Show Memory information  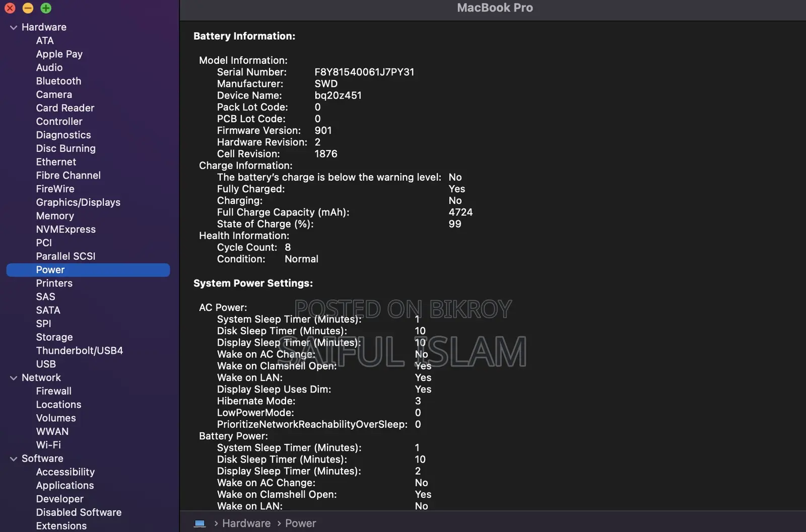point(55,216)
